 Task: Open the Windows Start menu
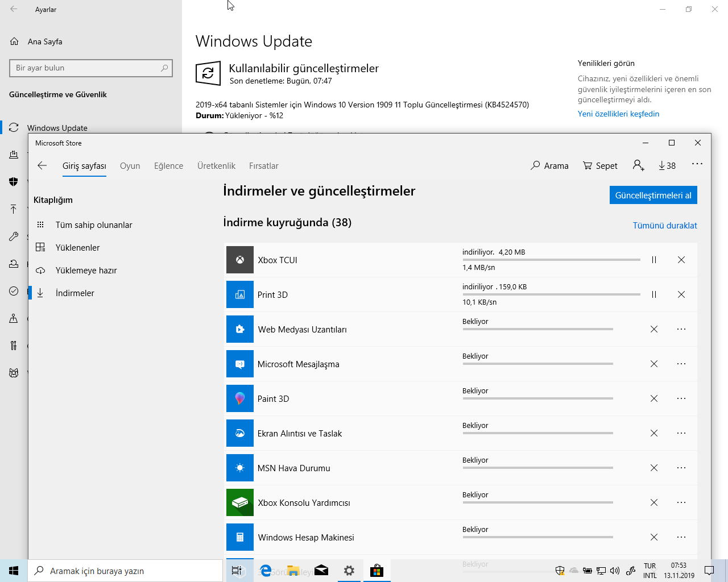click(14, 571)
